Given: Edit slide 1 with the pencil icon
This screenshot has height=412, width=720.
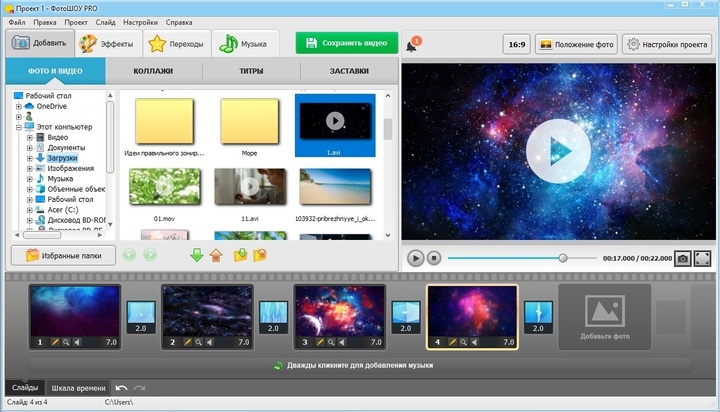Looking at the screenshot, I should pos(55,342).
